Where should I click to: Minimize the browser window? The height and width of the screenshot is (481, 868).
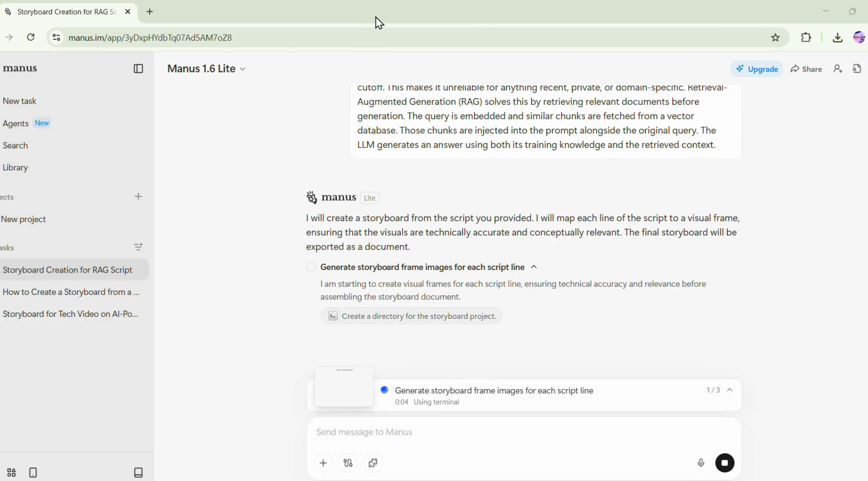tap(826, 11)
